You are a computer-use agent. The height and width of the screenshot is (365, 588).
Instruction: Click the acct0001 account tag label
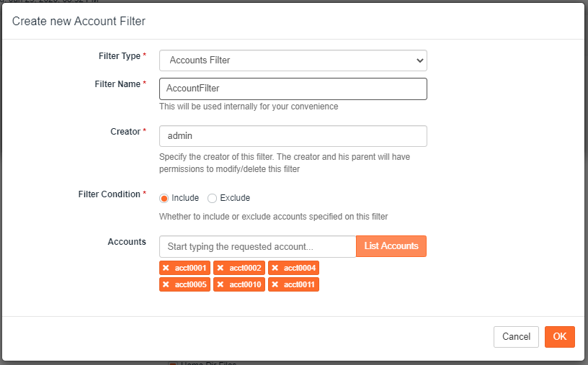click(190, 268)
